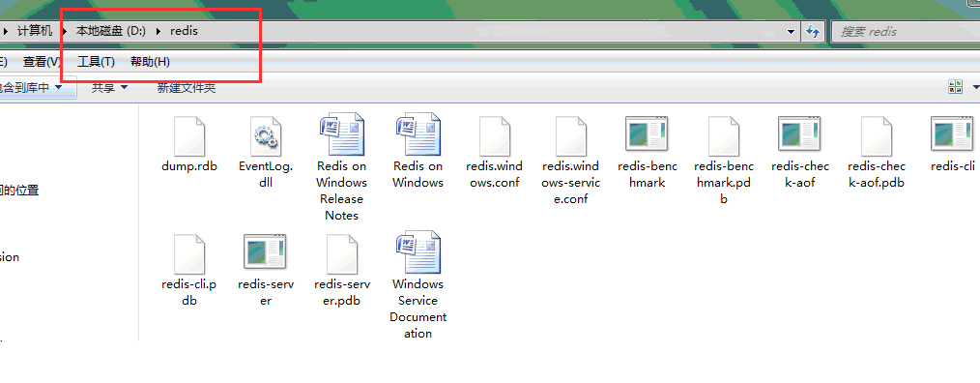The width and height of the screenshot is (980, 383).
Task: Expand arrow after 本地磁盘 (D:) breadcrumb
Action: 159,31
